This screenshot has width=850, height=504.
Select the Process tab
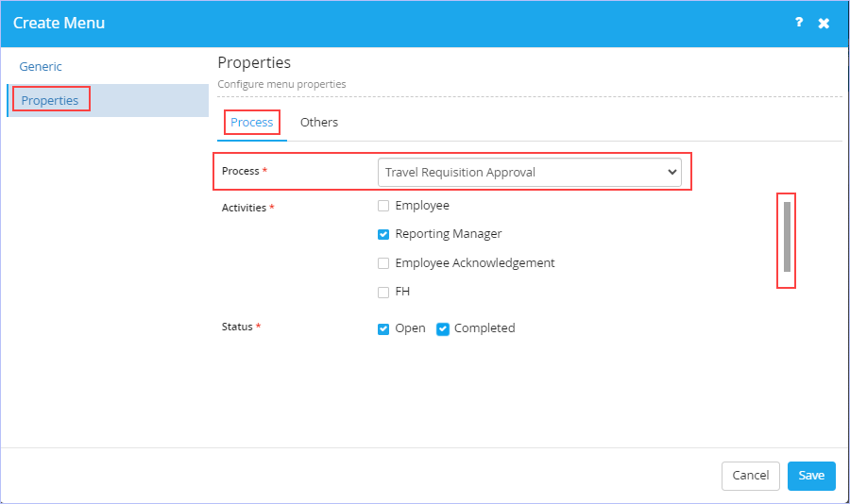(251, 123)
